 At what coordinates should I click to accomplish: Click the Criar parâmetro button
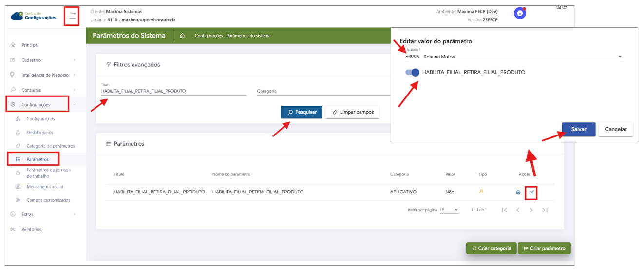click(x=544, y=248)
